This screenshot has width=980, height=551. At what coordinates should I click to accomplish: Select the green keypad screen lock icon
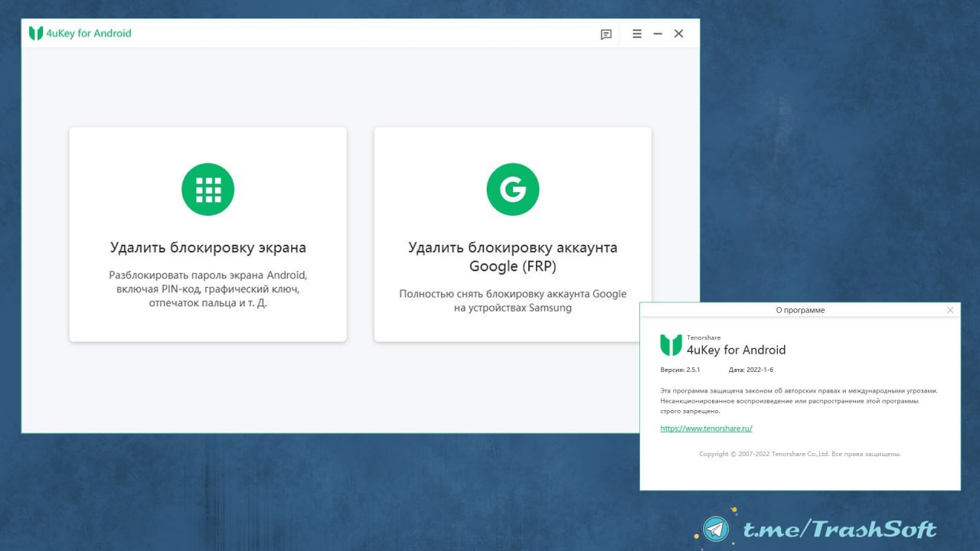click(x=207, y=189)
